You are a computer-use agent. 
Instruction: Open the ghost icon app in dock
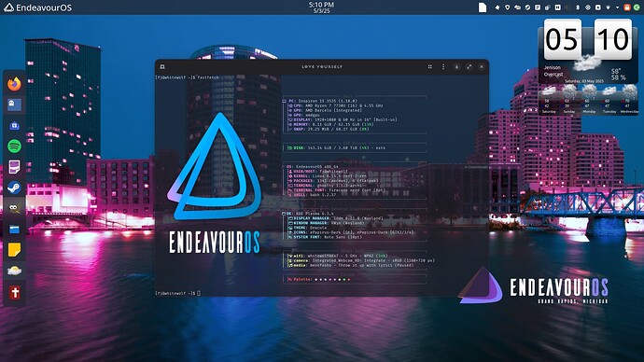coord(14,104)
